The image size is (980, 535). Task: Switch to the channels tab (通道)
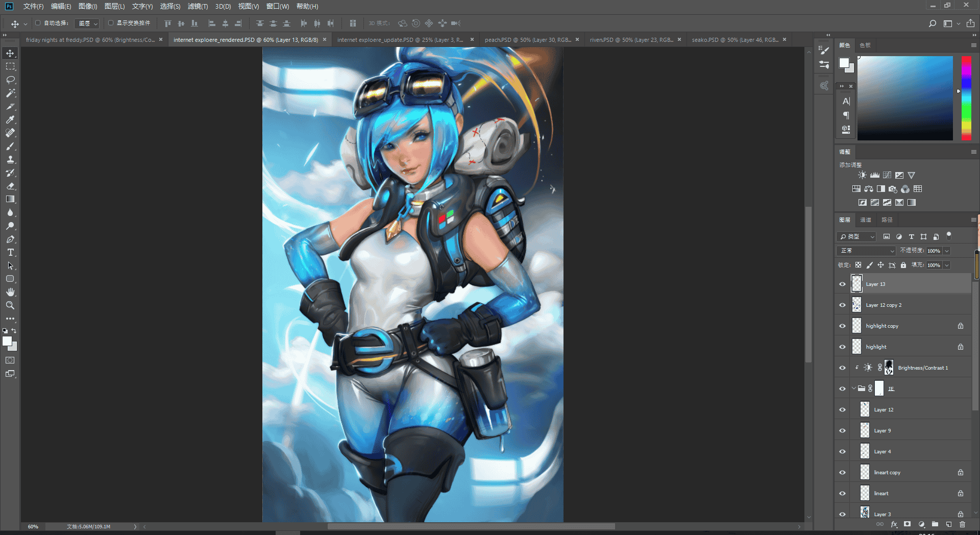pyautogui.click(x=866, y=220)
